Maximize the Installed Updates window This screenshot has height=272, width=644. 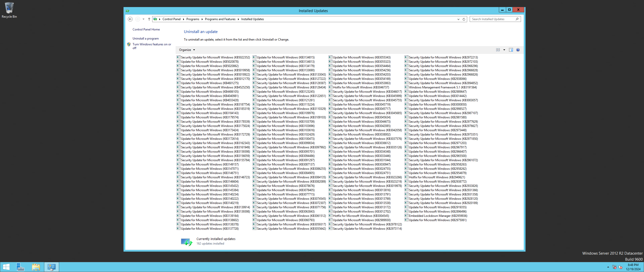509,10
